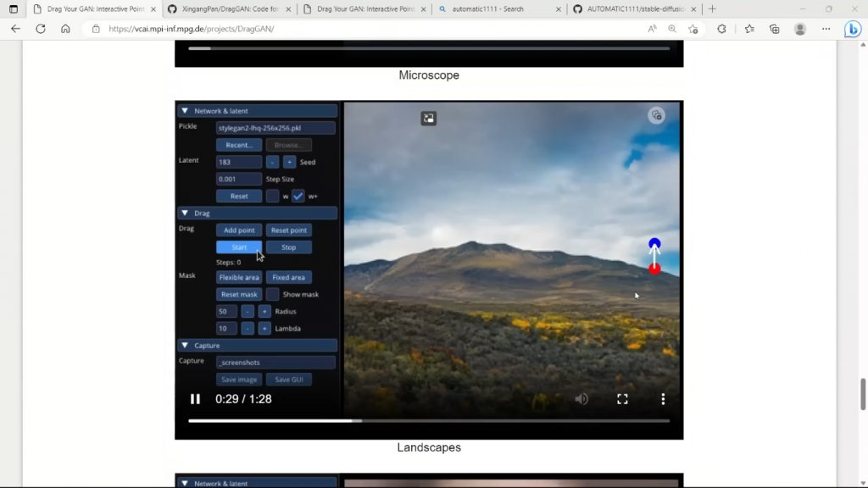Switch to the third Drag Your GAN tab
The width and height of the screenshot is (868, 488).
tap(364, 8)
